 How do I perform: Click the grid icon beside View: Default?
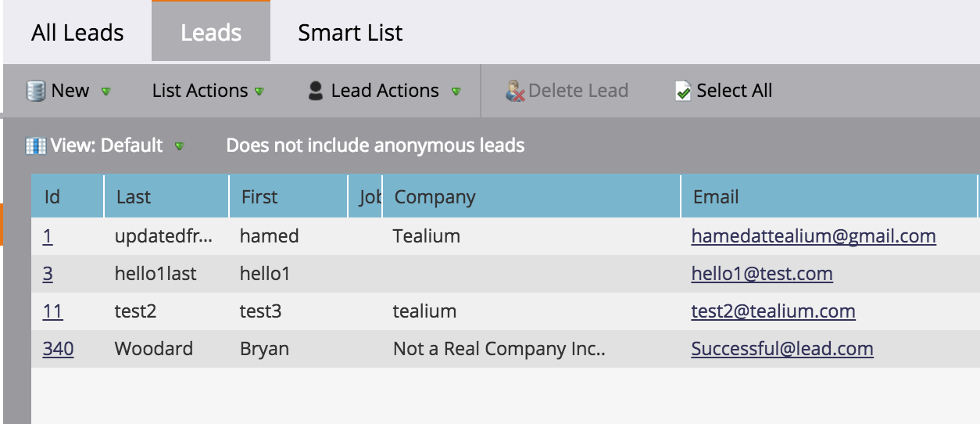[x=36, y=146]
